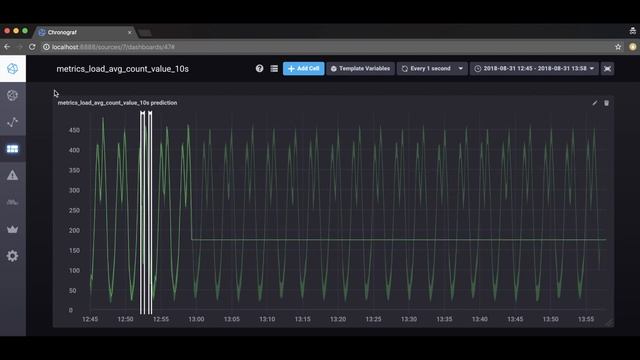Open Template Variables control

click(360, 69)
